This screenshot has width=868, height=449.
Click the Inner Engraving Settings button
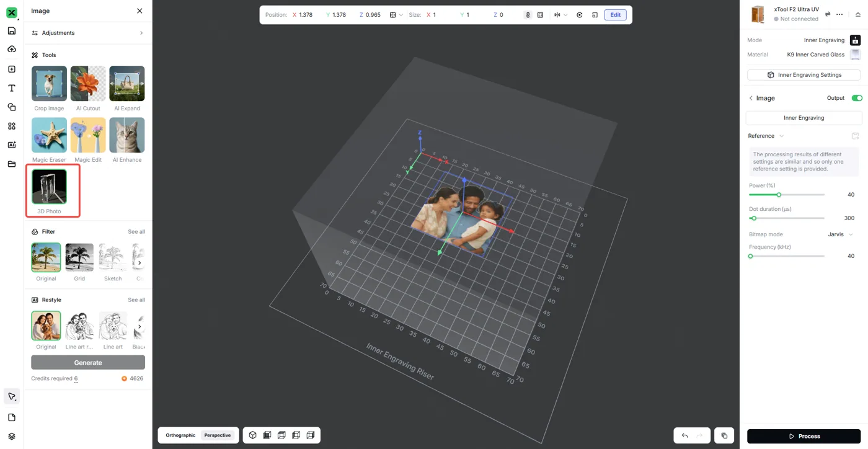tap(804, 75)
